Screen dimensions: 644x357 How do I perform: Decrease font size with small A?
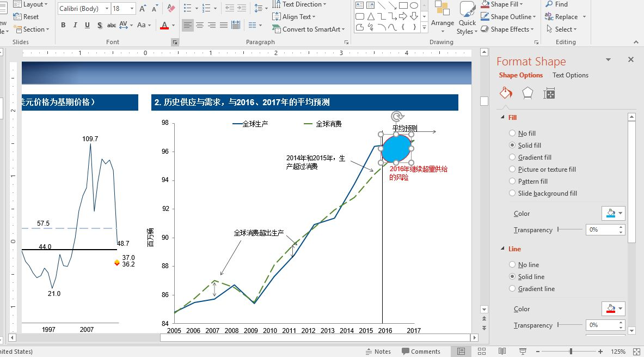[x=155, y=8]
